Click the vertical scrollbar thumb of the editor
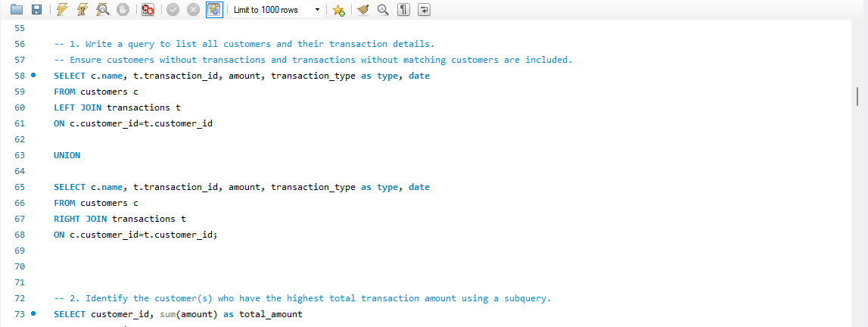 [x=857, y=96]
